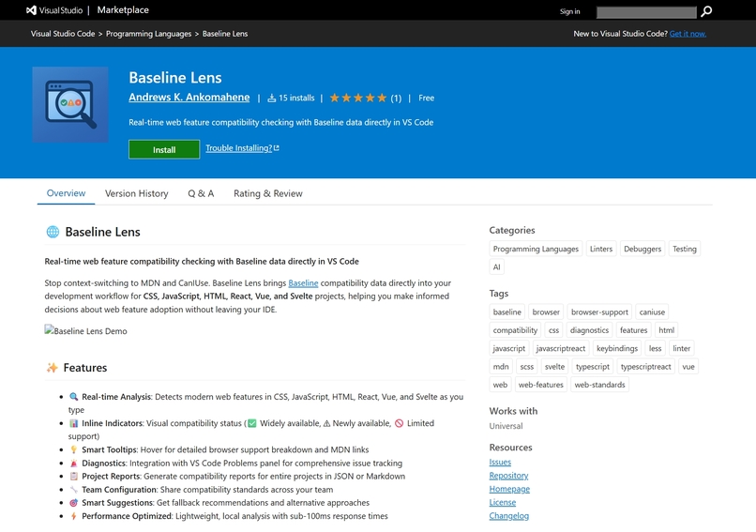Screen dimensions: 756x532
Task: Click the Marketplace header link
Action: click(x=123, y=10)
